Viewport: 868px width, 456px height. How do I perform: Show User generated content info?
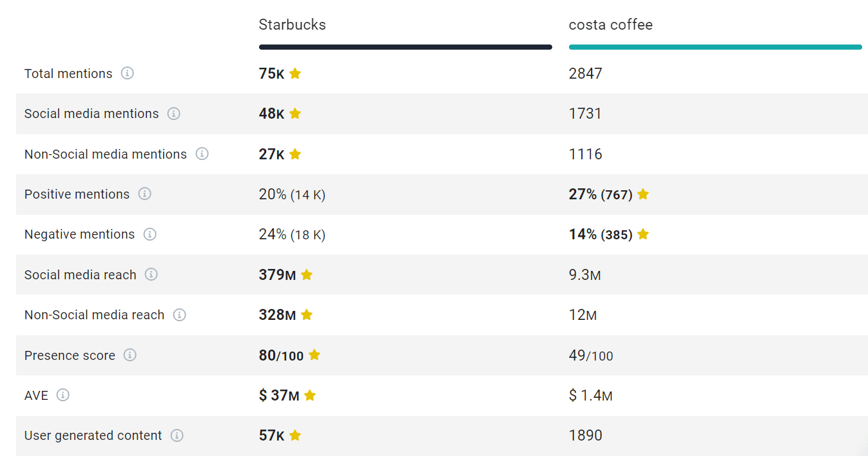(x=177, y=435)
